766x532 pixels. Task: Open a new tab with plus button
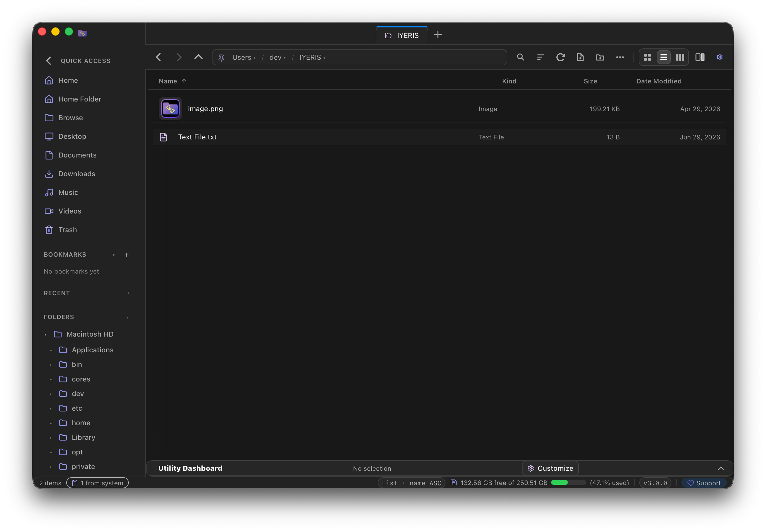tap(438, 35)
